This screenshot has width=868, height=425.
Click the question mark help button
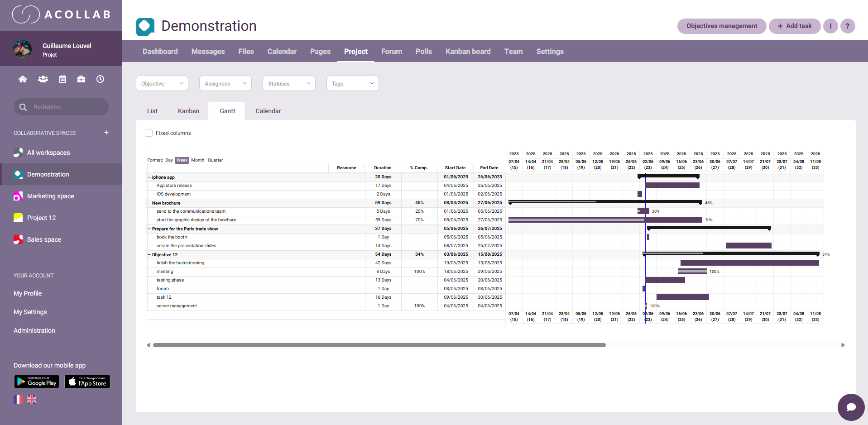(x=847, y=26)
